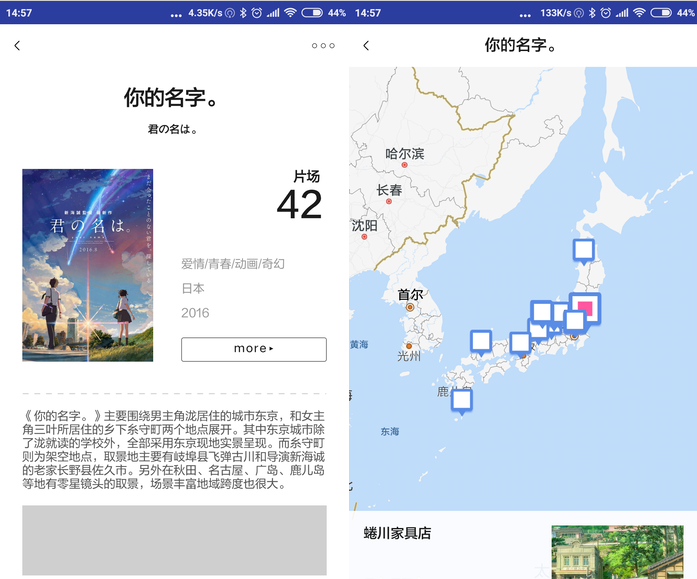Tap the 首尔 city label on the map
The width and height of the screenshot is (697, 579).
[x=410, y=295]
